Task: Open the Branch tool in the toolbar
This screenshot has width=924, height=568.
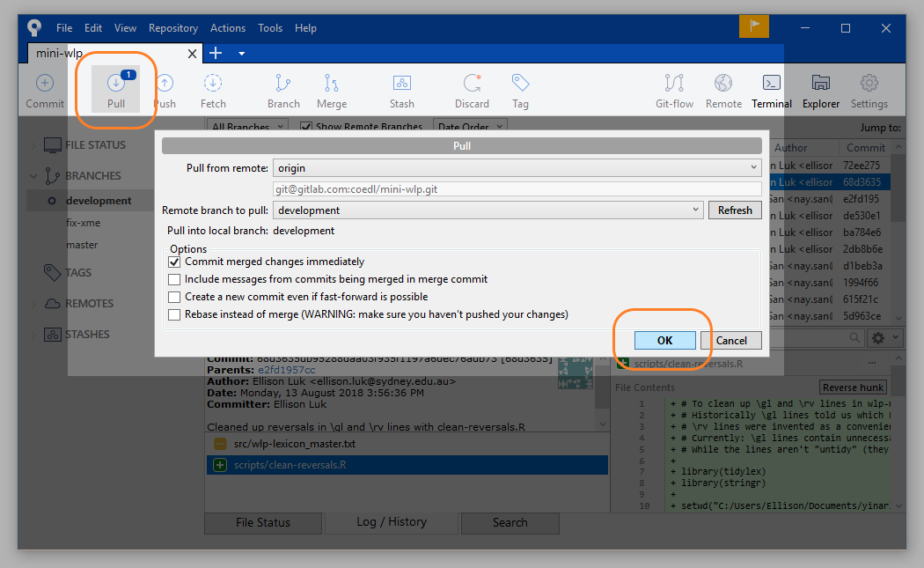Action: pos(283,83)
